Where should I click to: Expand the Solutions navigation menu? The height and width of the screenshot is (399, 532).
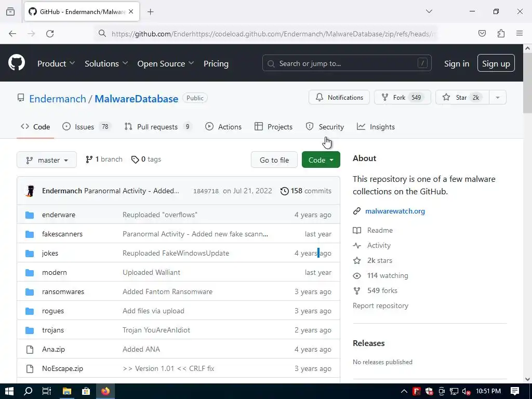(x=106, y=63)
